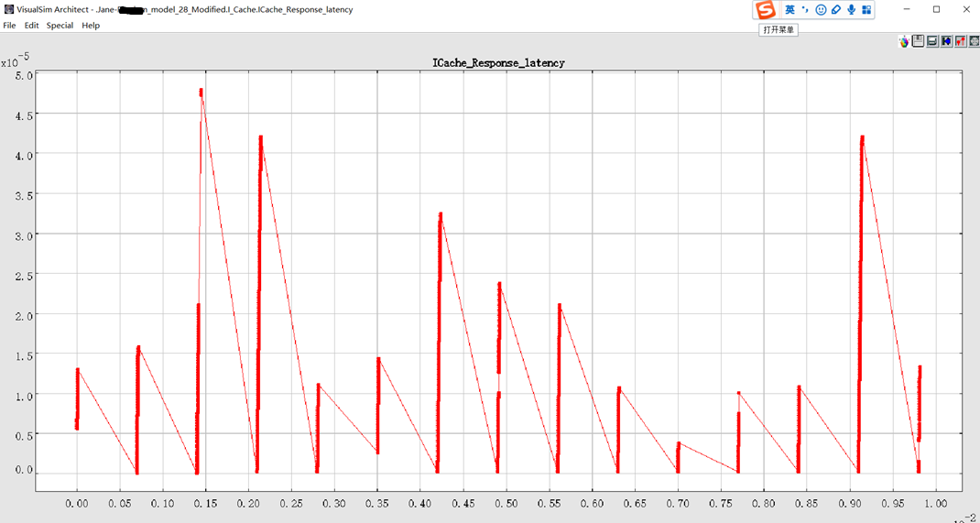Rescale plot with the last toolbar icon

click(974, 41)
